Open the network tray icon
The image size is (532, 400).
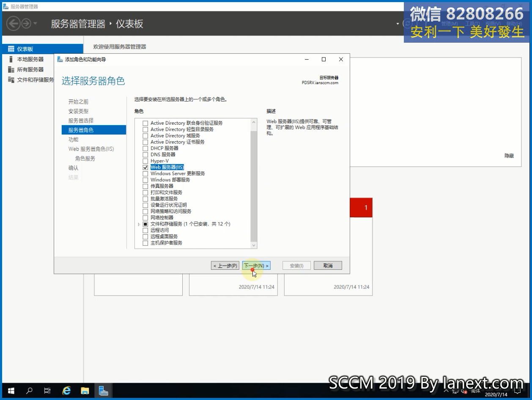(455, 392)
